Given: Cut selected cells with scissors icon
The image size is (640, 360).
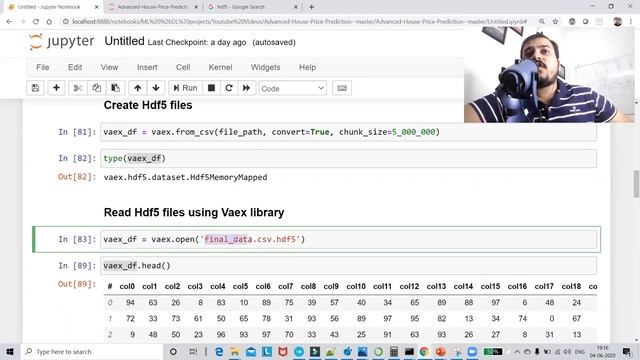Looking at the screenshot, I should pyautogui.click(x=78, y=88).
